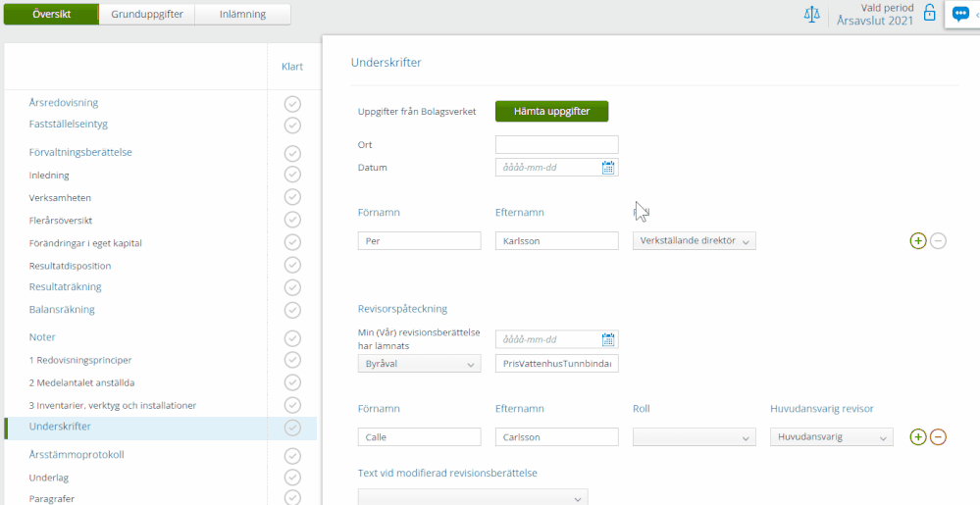The height and width of the screenshot is (505, 980).
Task: Switch to the Inlämning tab
Action: (x=242, y=14)
